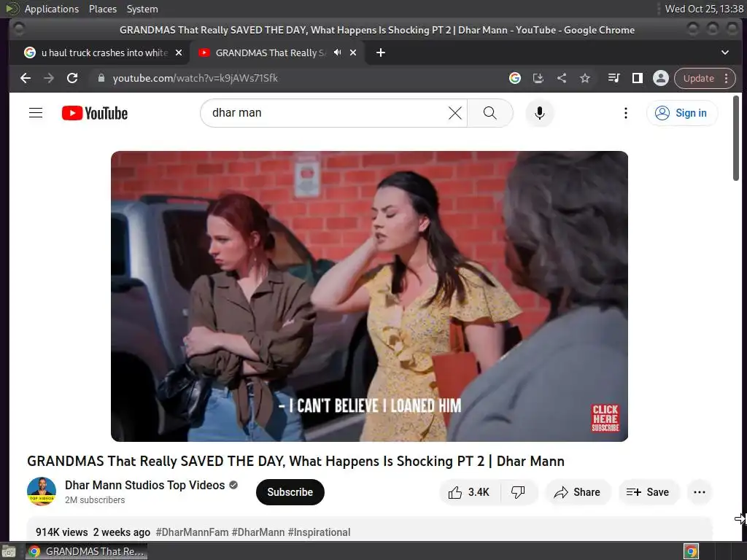This screenshot has width=747, height=560.
Task: Click the show desktop taskbar icon
Action: click(9, 551)
